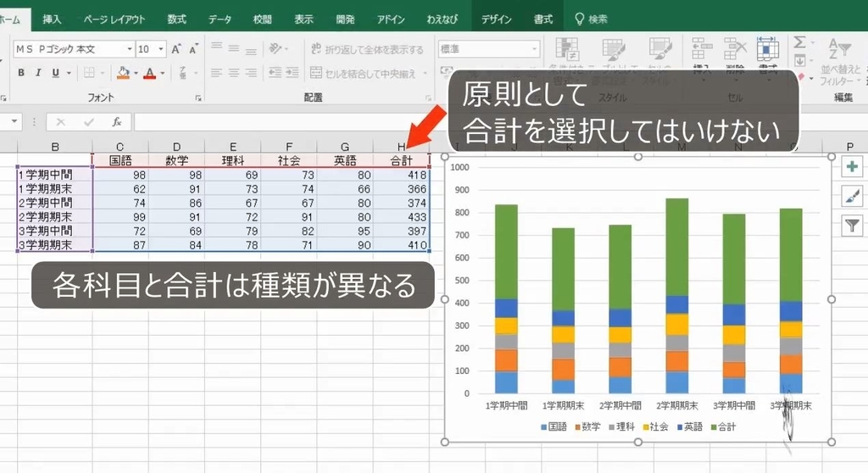The width and height of the screenshot is (868, 473).
Task: Click the Borders icon
Action: 89,73
